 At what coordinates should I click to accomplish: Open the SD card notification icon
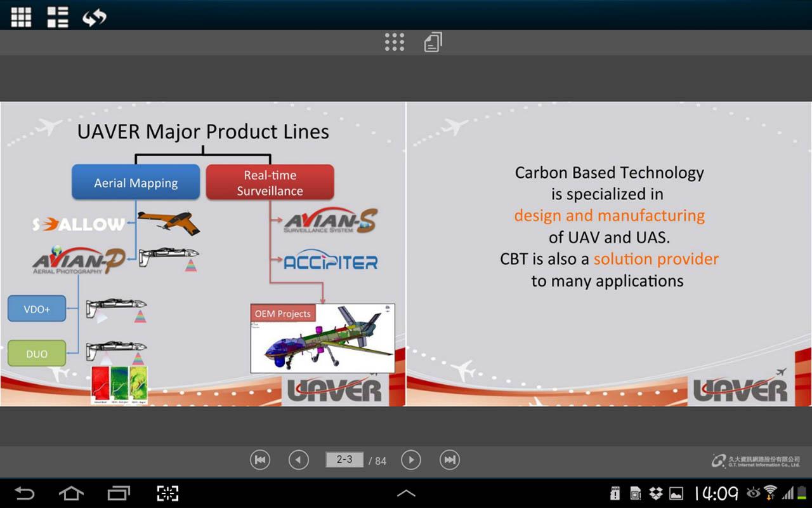pos(615,493)
